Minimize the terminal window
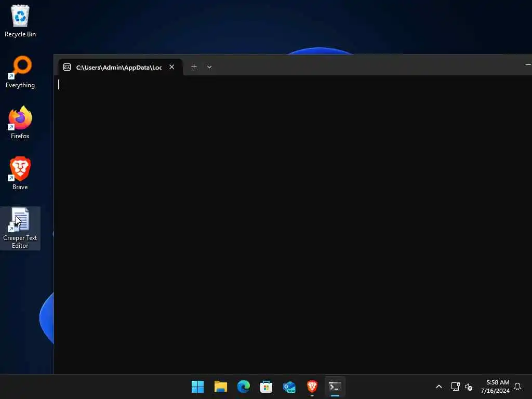The height and width of the screenshot is (399, 532). click(x=528, y=64)
